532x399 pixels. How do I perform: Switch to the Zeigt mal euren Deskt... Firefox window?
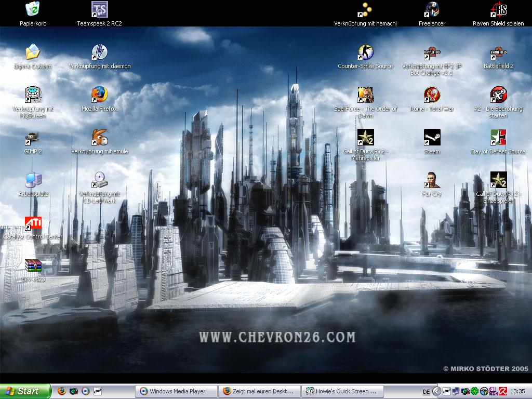260,392
